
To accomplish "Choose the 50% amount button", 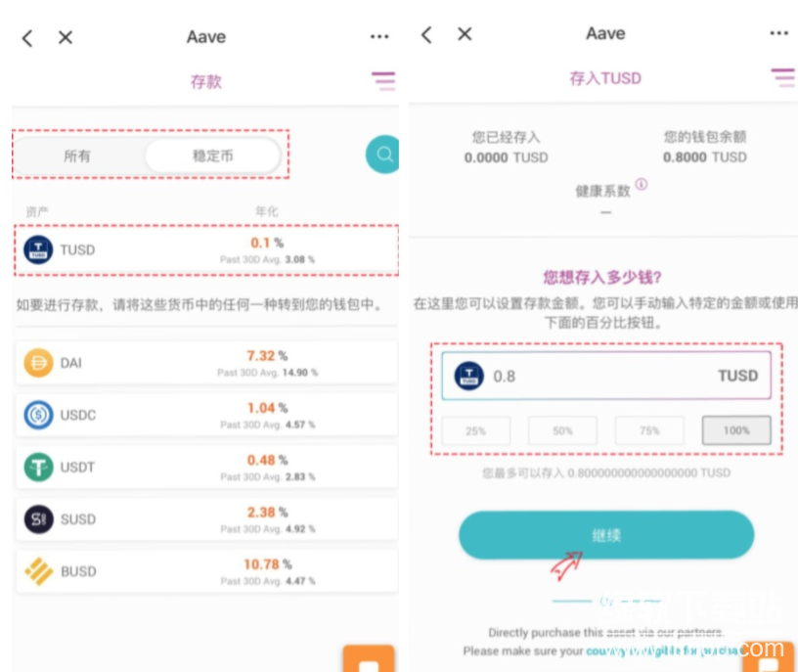I will pyautogui.click(x=562, y=430).
